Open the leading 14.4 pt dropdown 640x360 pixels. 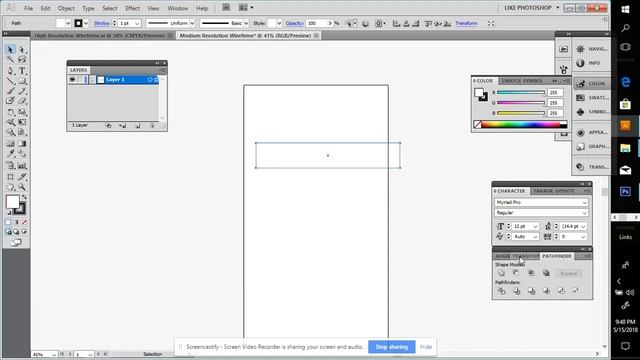point(583,226)
